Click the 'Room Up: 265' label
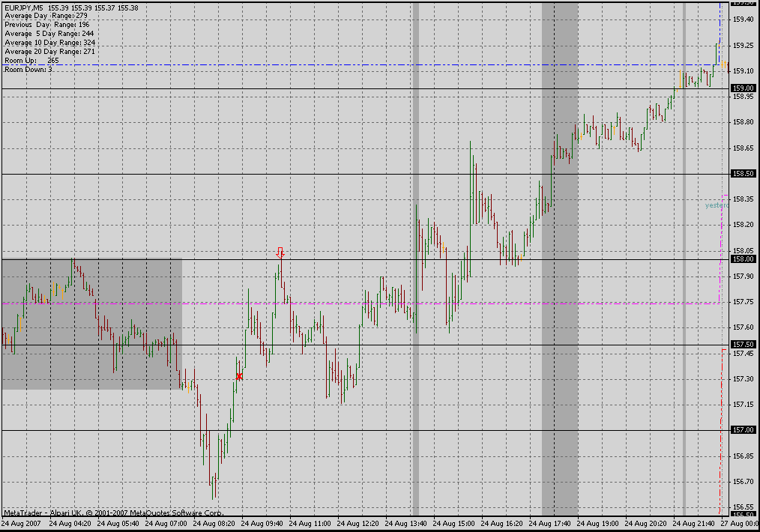Viewport: 760px width, 532px height. point(31,61)
